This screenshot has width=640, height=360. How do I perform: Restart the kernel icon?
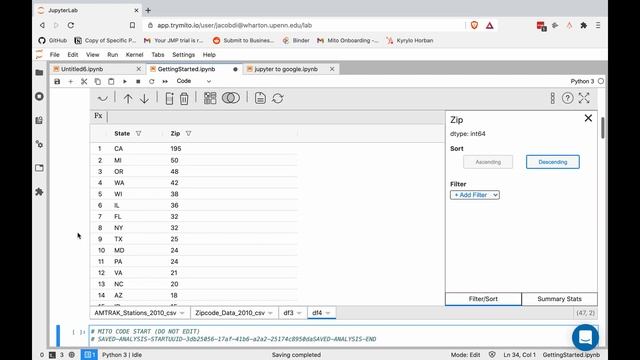(x=151, y=81)
